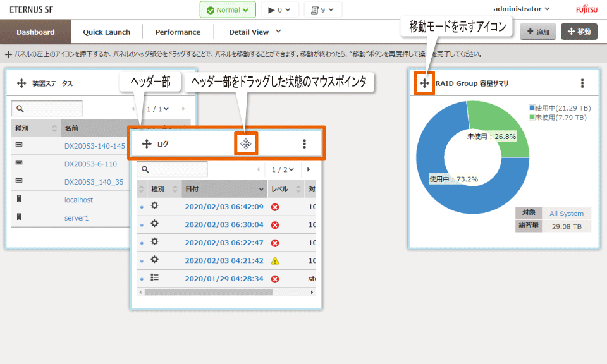Viewport: 607px width, 364px height.
Task: Open the Normal status dropdown
Action: (x=228, y=9)
